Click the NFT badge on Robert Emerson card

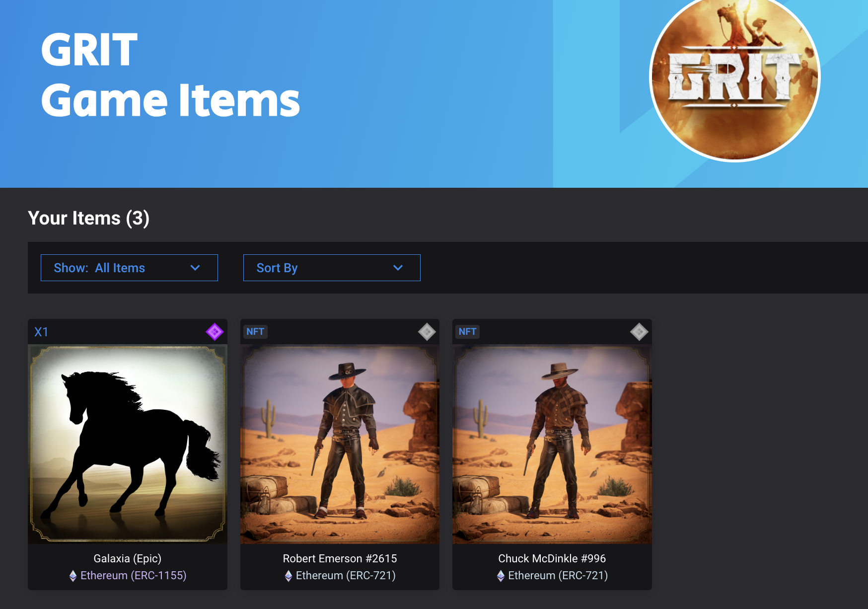[x=255, y=332]
